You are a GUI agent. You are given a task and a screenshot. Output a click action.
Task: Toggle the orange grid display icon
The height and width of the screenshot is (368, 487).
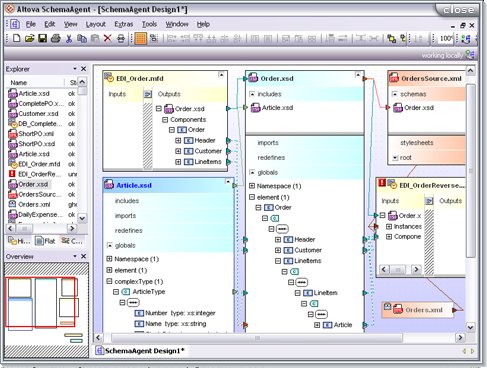[x=140, y=39]
